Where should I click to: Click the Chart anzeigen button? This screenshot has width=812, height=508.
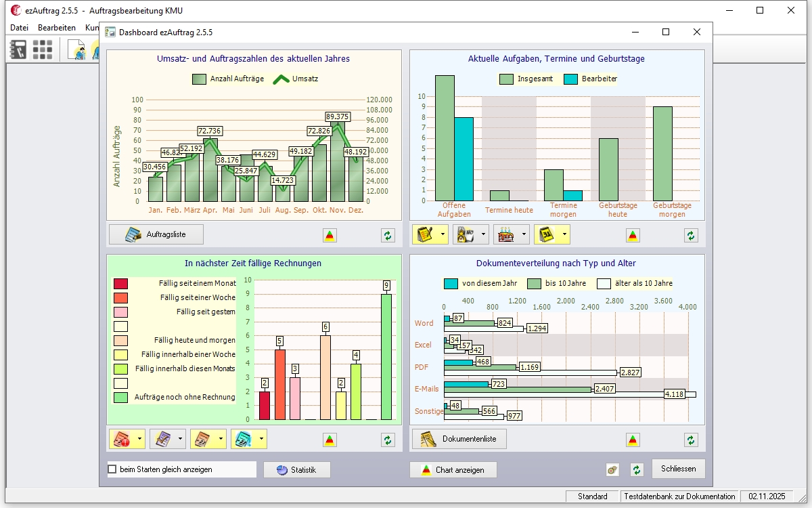click(453, 470)
